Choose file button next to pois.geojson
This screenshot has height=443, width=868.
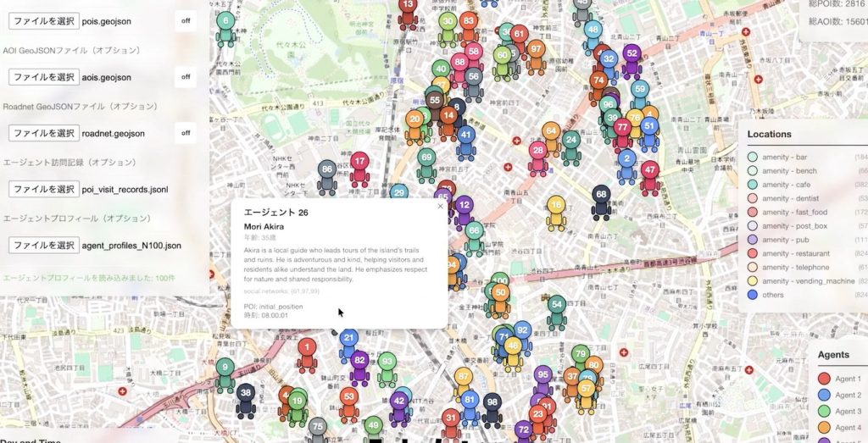43,21
